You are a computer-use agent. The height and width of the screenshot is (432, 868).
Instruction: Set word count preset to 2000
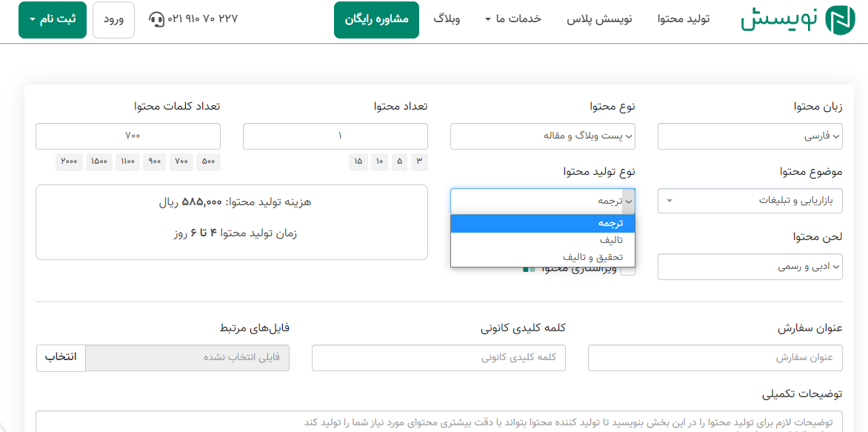69,162
